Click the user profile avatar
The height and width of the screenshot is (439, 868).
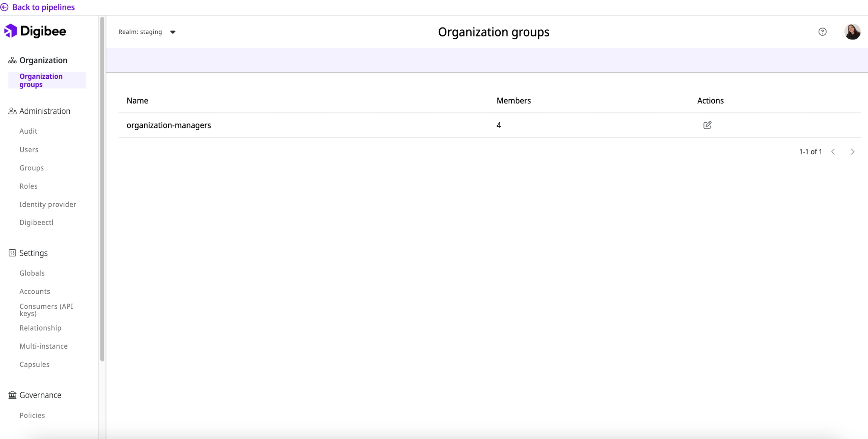coord(852,32)
